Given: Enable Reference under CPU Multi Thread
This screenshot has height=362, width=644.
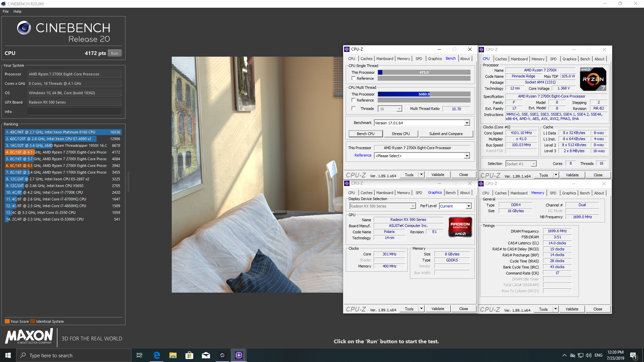Looking at the screenshot, I should tap(354, 100).
